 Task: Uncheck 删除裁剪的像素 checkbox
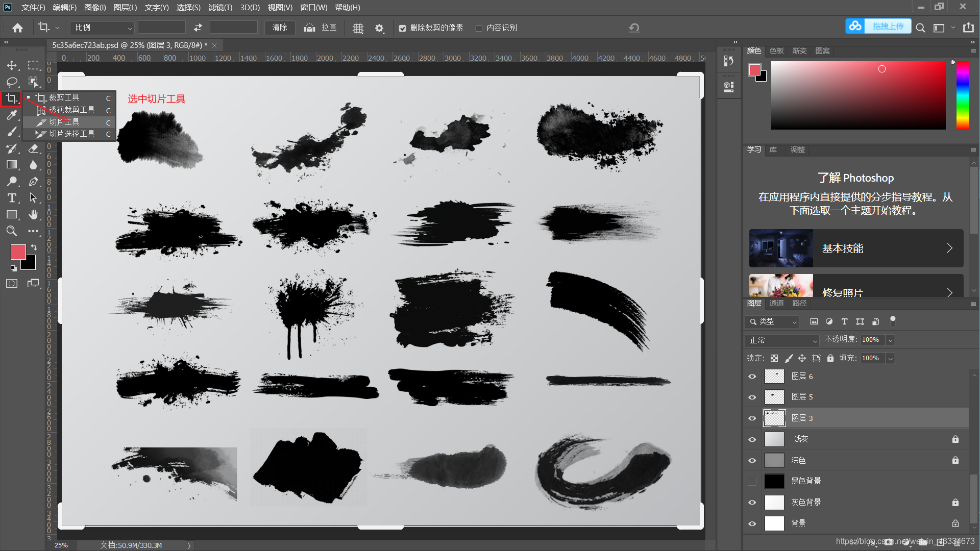[x=402, y=28]
